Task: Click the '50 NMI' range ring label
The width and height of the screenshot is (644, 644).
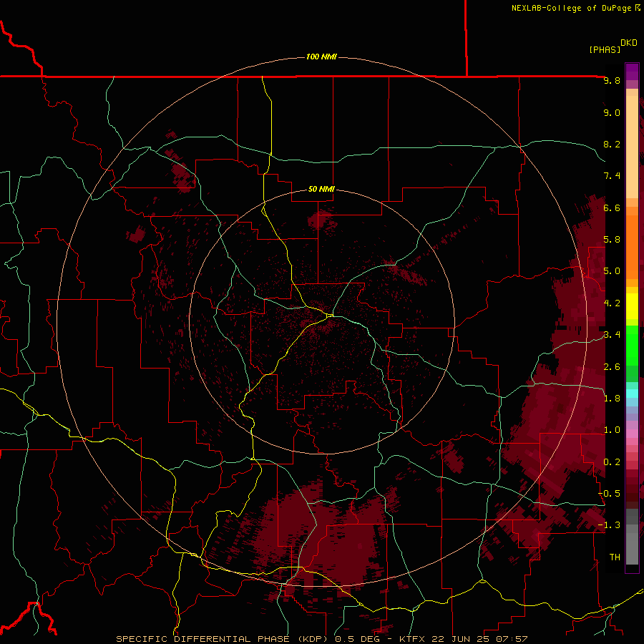Action: click(321, 189)
